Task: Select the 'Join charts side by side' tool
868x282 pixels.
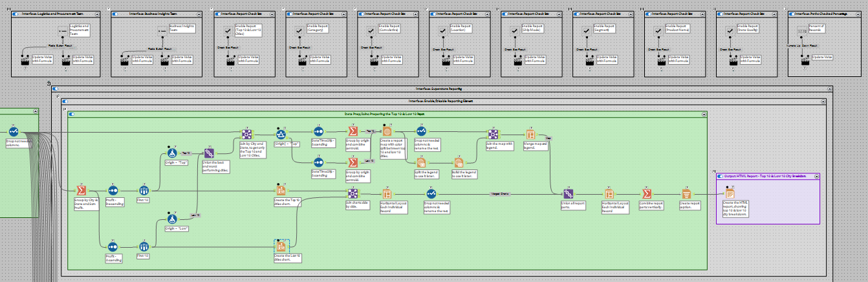Action: (353, 193)
